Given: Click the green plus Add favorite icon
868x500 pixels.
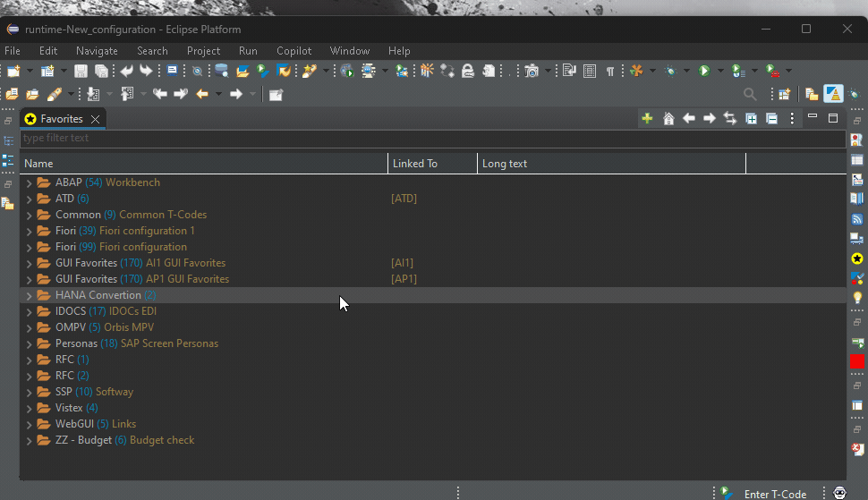Looking at the screenshot, I should click(647, 118).
